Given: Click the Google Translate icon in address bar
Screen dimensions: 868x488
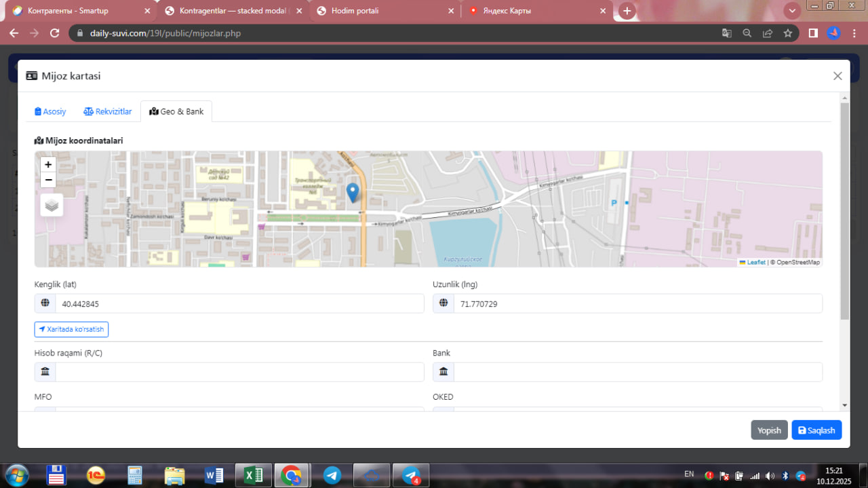Looking at the screenshot, I should pyautogui.click(x=726, y=33).
